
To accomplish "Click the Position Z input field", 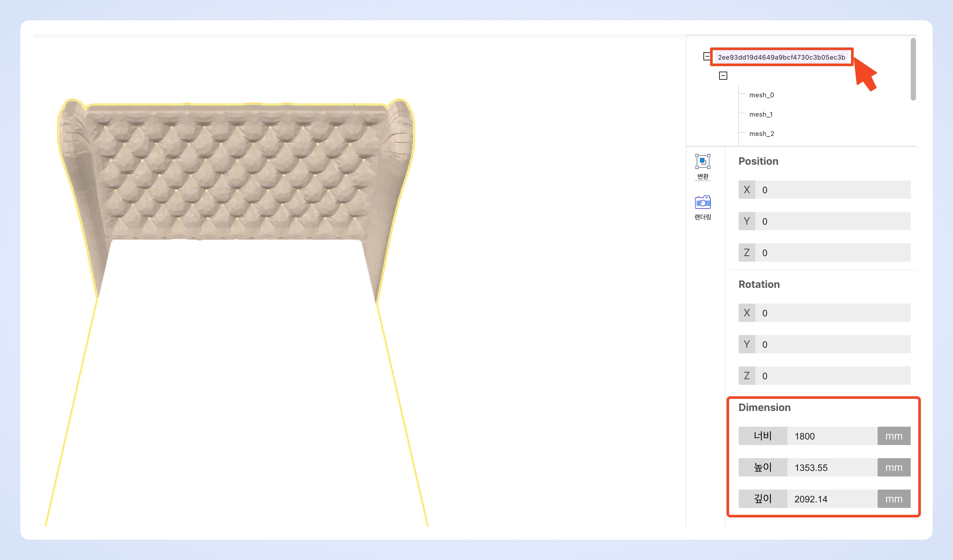I will (x=832, y=252).
